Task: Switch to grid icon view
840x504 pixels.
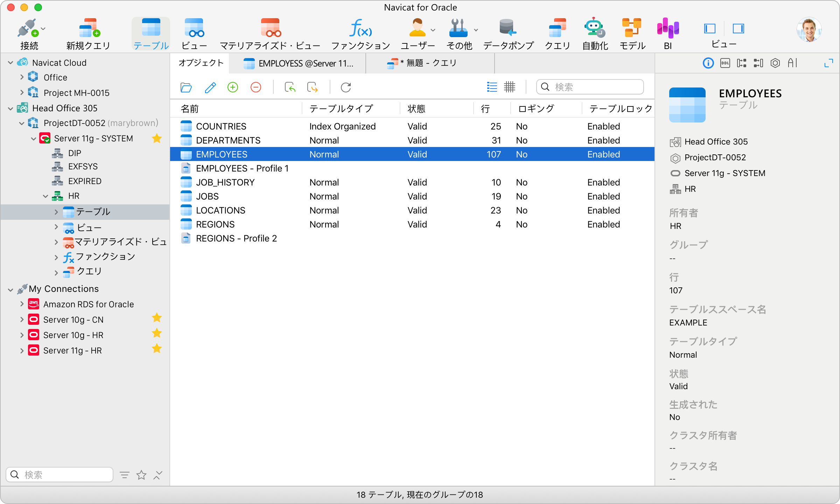Action: pyautogui.click(x=510, y=87)
